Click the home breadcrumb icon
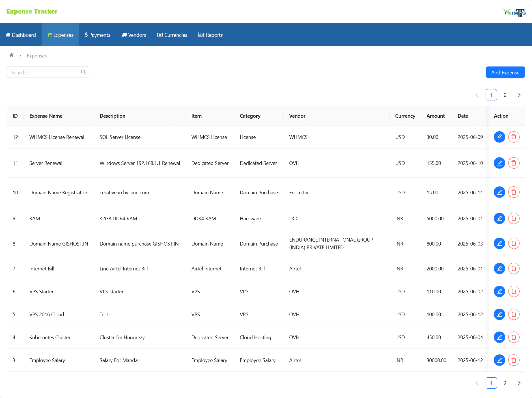The height and width of the screenshot is (398, 532). (12, 55)
